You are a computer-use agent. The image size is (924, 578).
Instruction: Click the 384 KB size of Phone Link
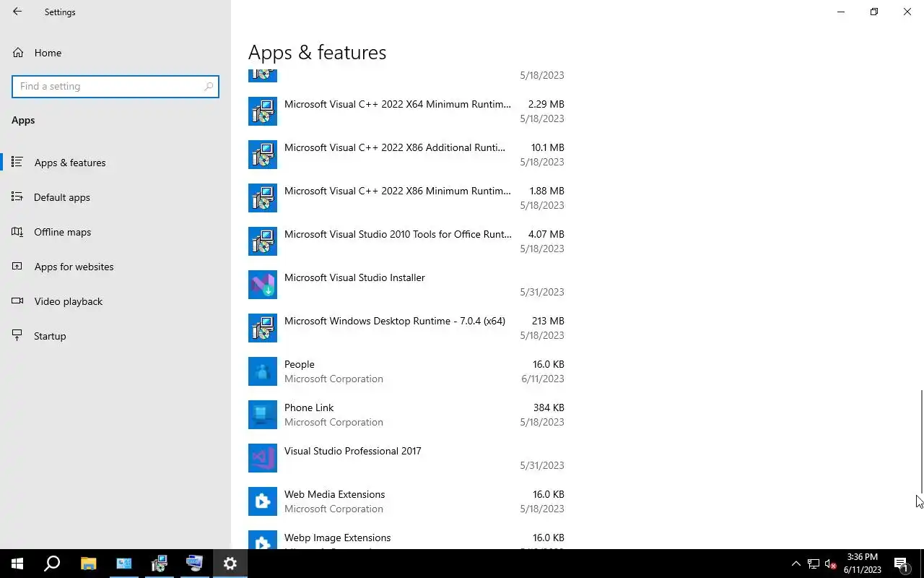549,407
